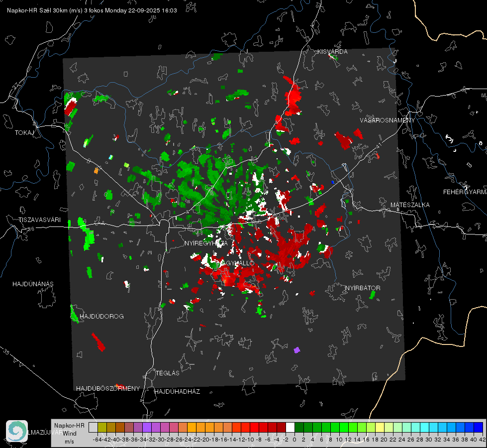Viewport: 487px width, 448px height.
Task: Click the TISZAVASVÁRI town label
Action: (39, 220)
